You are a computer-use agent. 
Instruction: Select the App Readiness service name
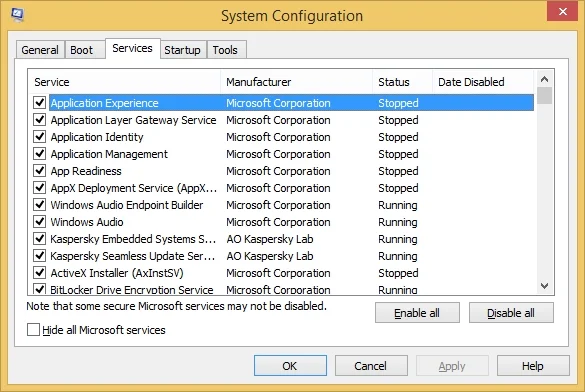pos(86,171)
